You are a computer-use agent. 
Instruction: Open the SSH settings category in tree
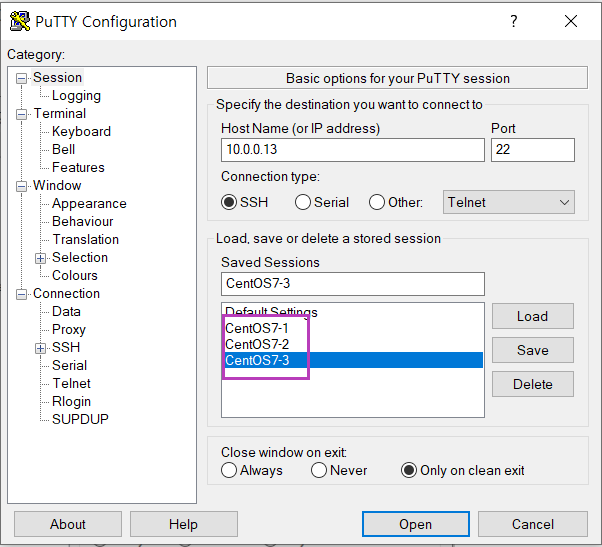pyautogui.click(x=66, y=347)
